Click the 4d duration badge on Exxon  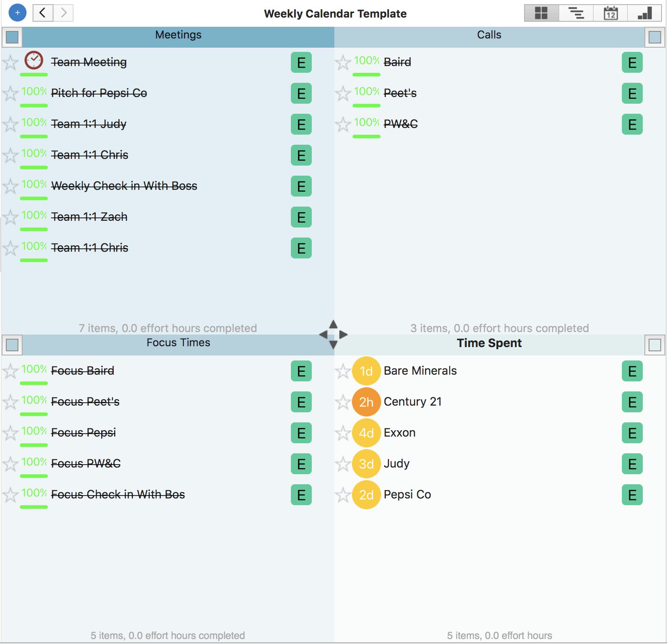pos(367,433)
